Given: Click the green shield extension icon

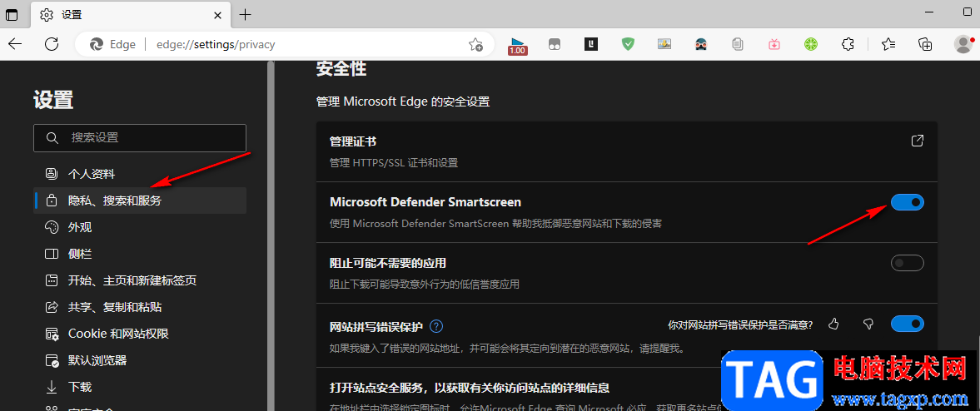Looking at the screenshot, I should [x=629, y=44].
